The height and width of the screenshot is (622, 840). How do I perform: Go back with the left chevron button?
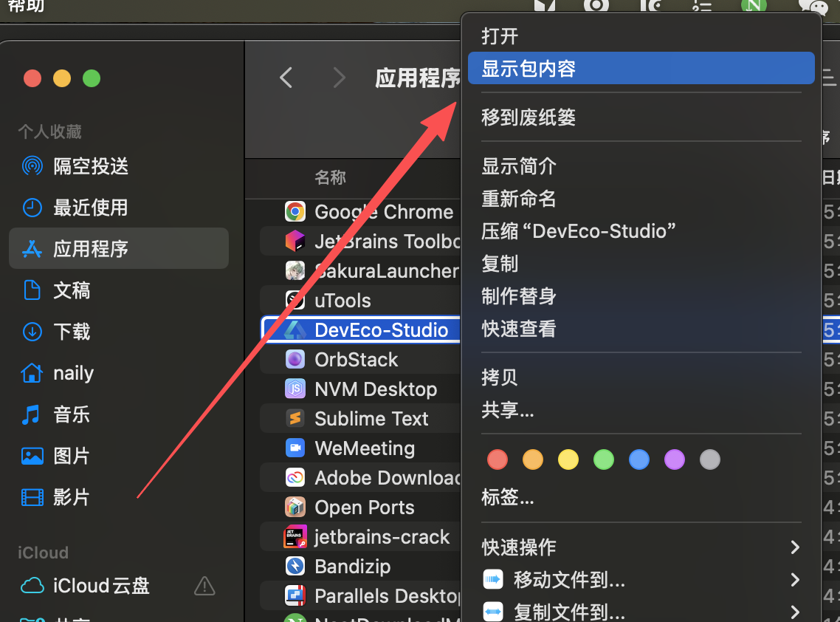(286, 78)
